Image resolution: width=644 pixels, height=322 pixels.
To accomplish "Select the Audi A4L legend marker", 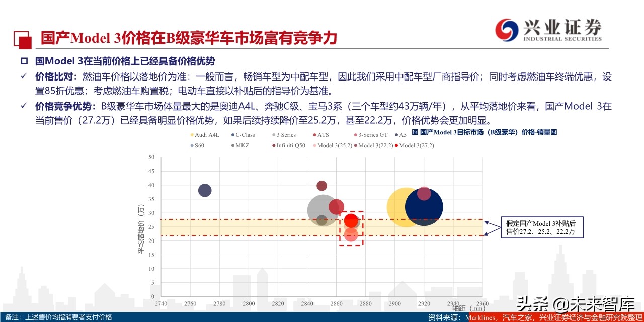I will tap(191, 135).
